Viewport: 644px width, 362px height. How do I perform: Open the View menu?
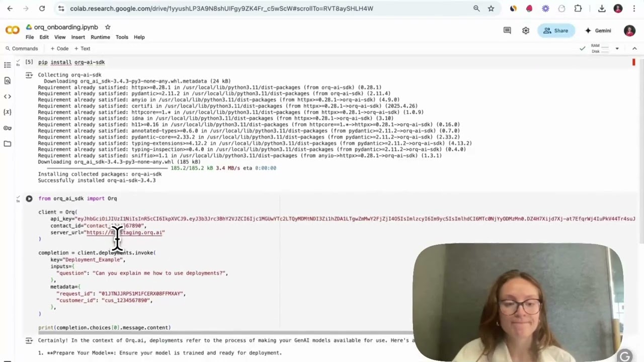click(x=60, y=37)
